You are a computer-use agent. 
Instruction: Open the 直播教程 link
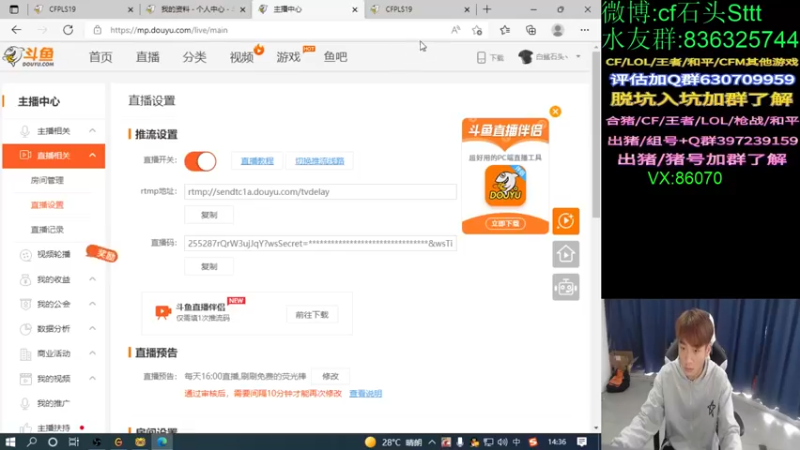(x=257, y=161)
